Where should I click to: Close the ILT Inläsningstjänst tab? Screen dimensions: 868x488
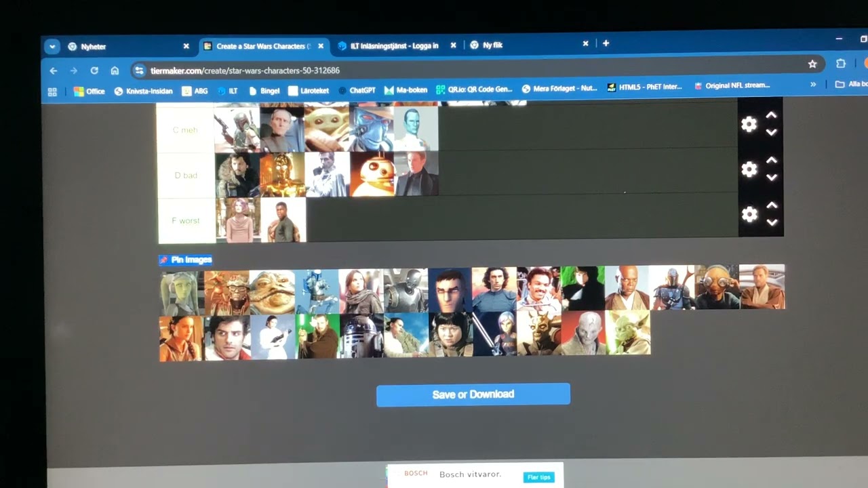(x=453, y=45)
